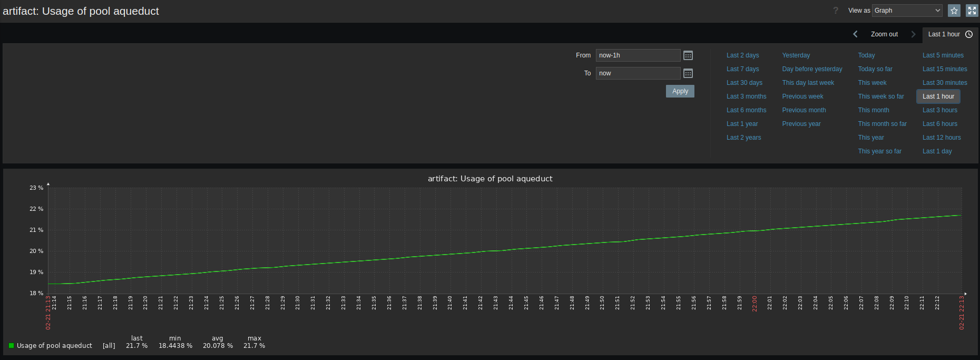The width and height of the screenshot is (980, 360).
Task: Toggle fullscreen kiosk mode icon
Action: click(x=972, y=11)
